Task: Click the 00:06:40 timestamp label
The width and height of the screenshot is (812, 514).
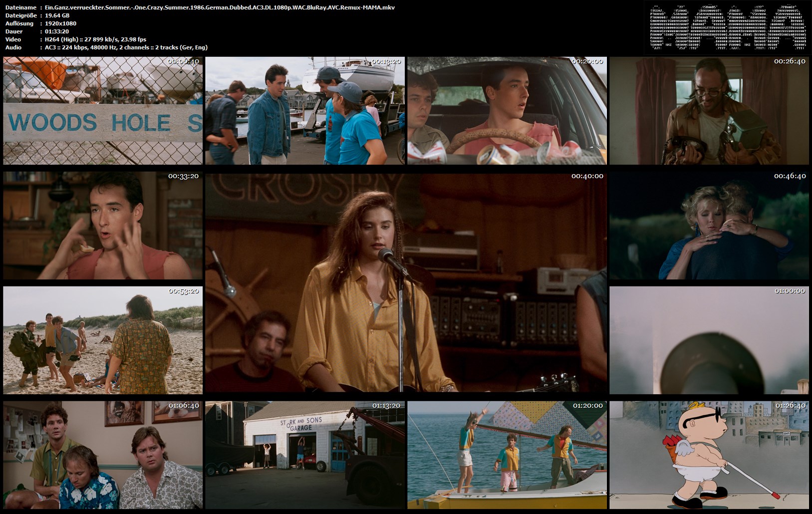Action: (x=183, y=61)
